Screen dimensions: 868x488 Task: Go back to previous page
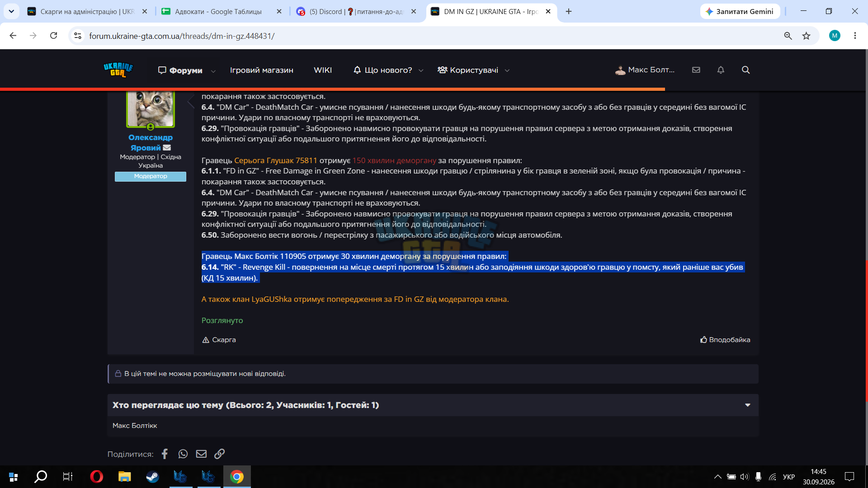pyautogui.click(x=13, y=36)
